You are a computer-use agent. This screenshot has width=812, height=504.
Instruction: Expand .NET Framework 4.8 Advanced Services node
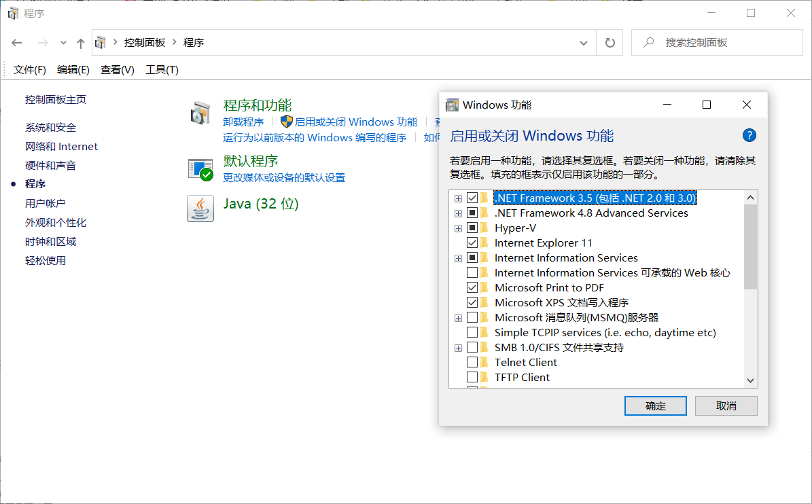click(x=458, y=214)
